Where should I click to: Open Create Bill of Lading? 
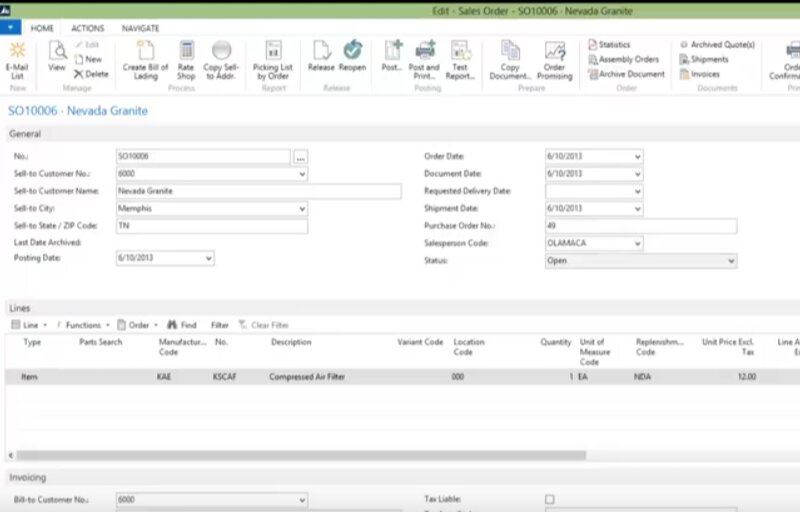146,58
